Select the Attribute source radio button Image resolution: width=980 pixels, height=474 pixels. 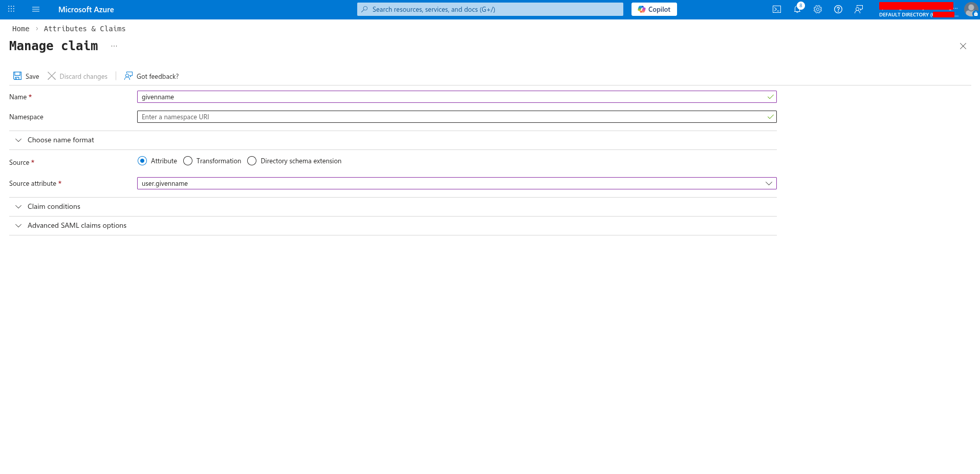click(x=142, y=161)
